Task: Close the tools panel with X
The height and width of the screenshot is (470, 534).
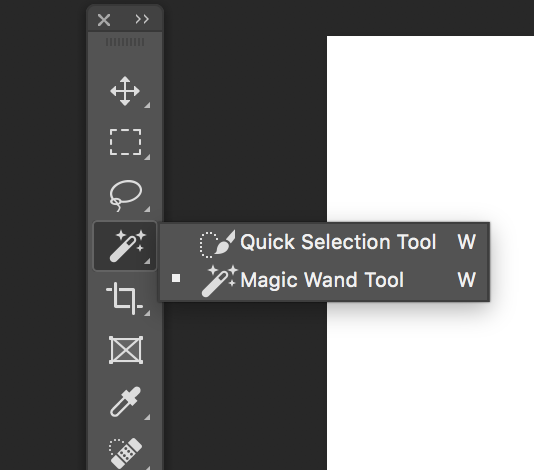Action: 104,20
